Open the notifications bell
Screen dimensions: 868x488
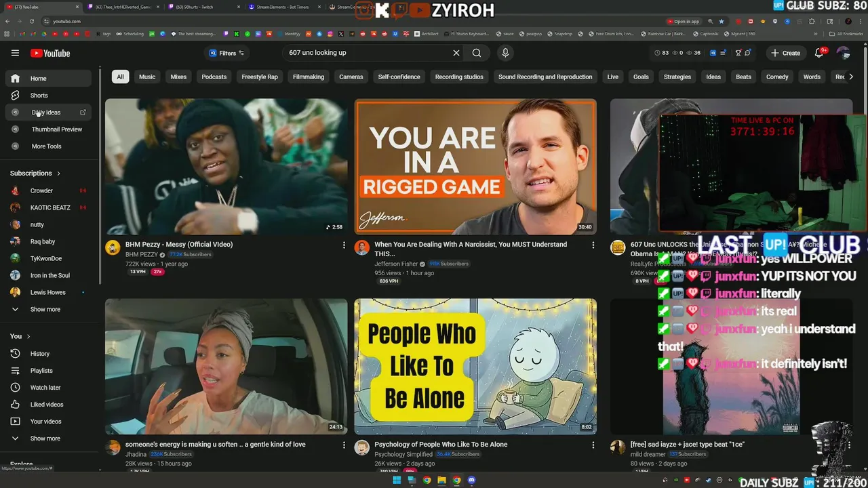pyautogui.click(x=818, y=53)
